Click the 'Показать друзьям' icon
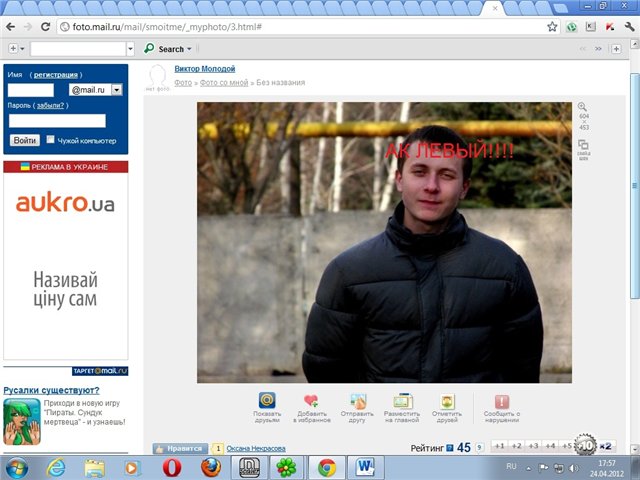Image resolution: width=640 pixels, height=480 pixels. pyautogui.click(x=267, y=401)
